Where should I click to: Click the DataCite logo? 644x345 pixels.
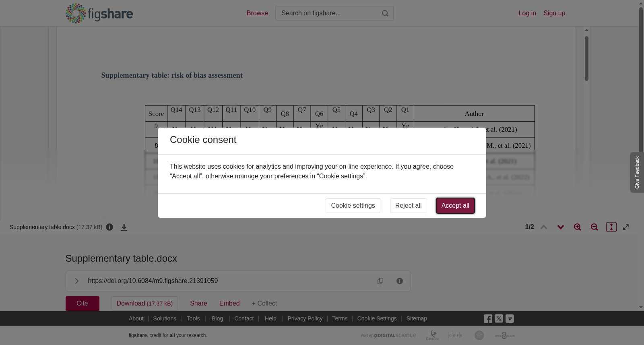433,335
